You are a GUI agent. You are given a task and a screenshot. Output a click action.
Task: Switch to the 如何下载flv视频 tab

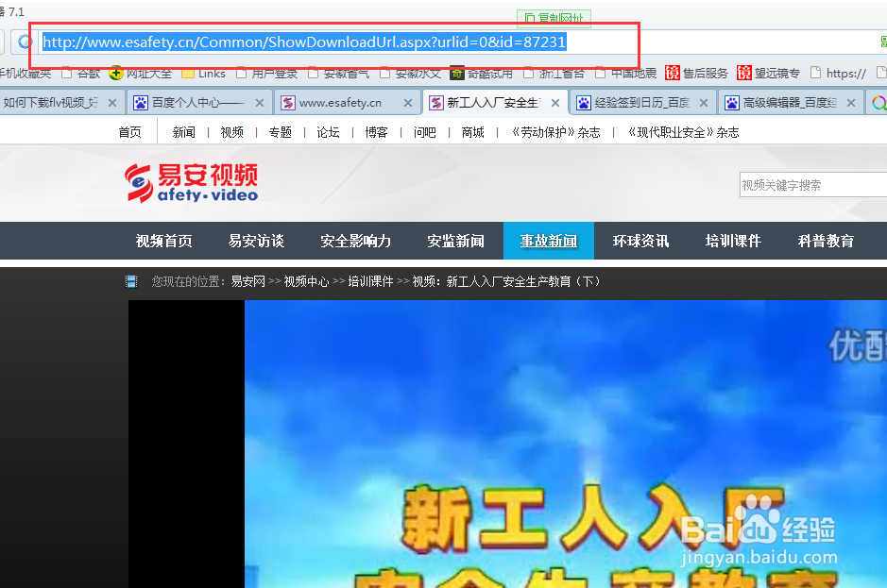click(50, 102)
